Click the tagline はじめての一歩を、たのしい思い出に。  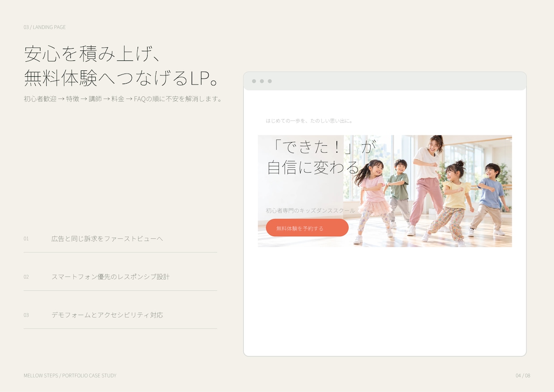[x=310, y=121]
